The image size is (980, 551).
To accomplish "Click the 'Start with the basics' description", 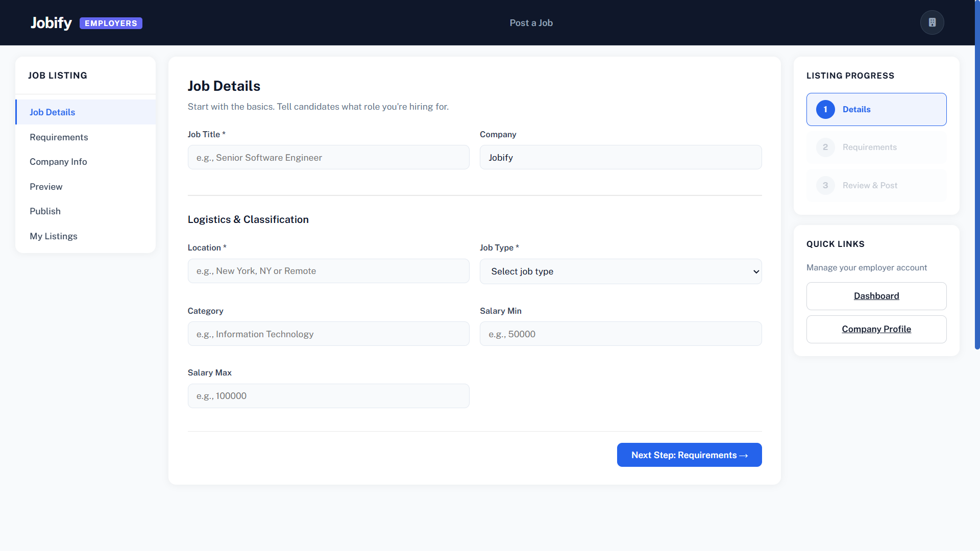I will tap(318, 107).
